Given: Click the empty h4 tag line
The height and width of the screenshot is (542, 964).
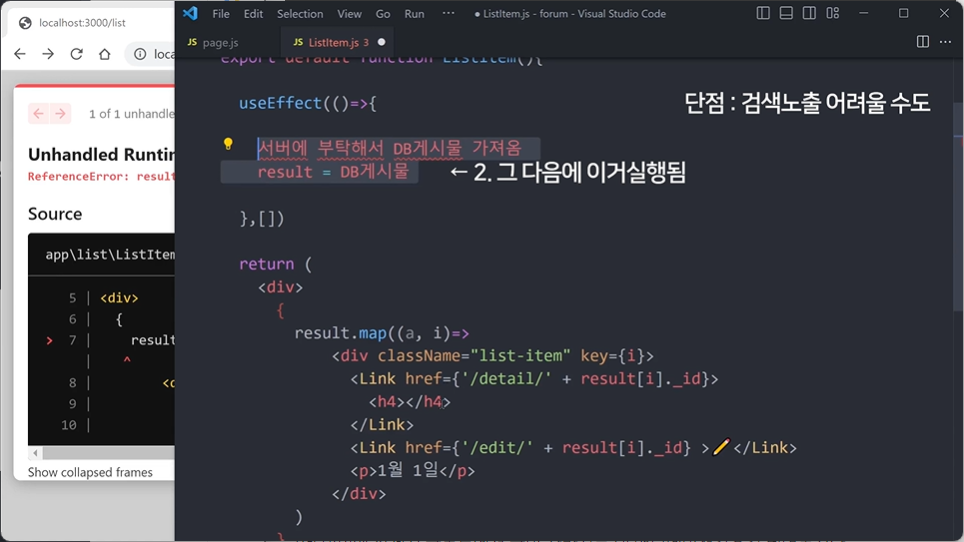Looking at the screenshot, I should click(x=409, y=402).
